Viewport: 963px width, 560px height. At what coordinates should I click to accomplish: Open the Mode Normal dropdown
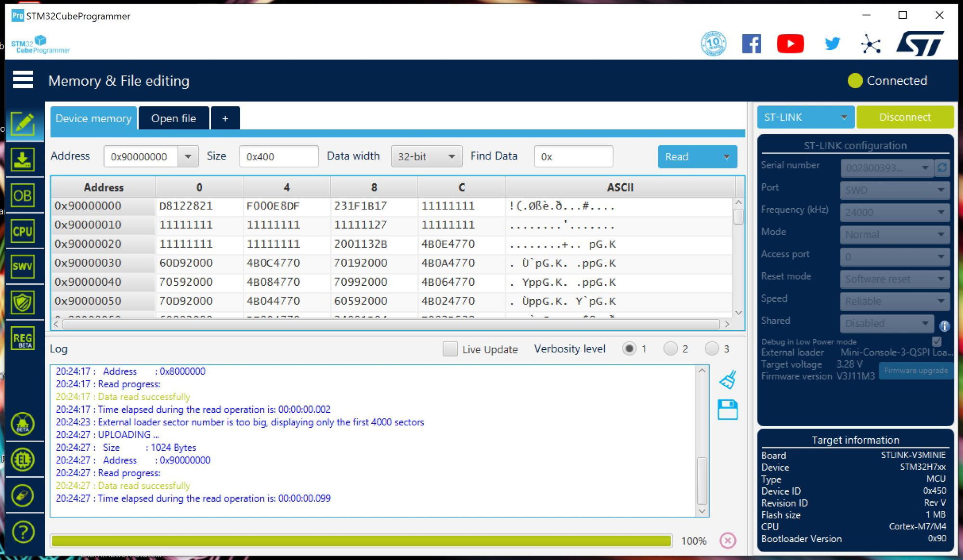[895, 234]
